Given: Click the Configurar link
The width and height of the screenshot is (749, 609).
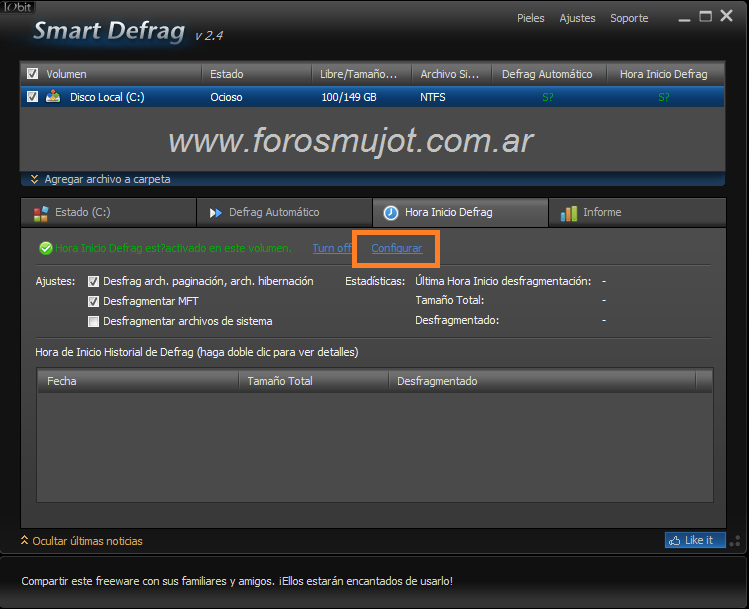Looking at the screenshot, I should 397,248.
